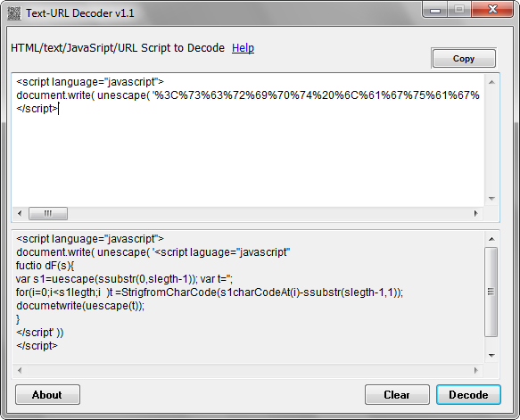520x420 pixels.
Task: Click the down arrow of the input box scrollbar
Action: point(491,199)
